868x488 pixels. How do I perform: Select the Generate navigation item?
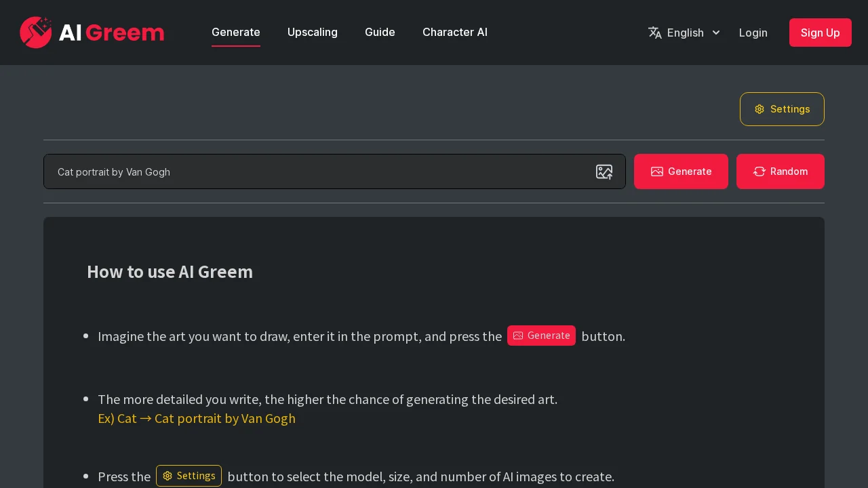(x=236, y=32)
